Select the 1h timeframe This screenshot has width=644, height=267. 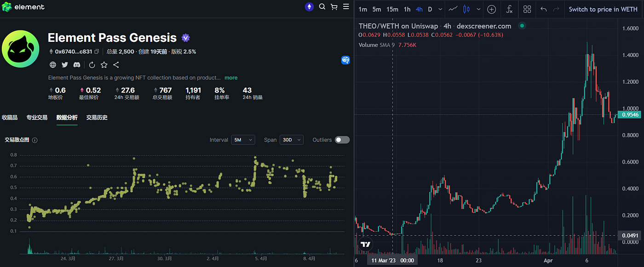pos(407,9)
